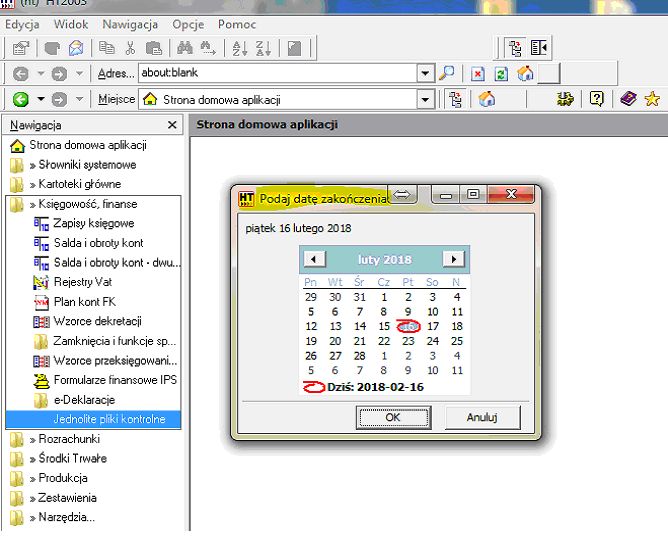Open Formularze finansowe IPS item
The width and height of the screenshot is (668, 548).
105,380
